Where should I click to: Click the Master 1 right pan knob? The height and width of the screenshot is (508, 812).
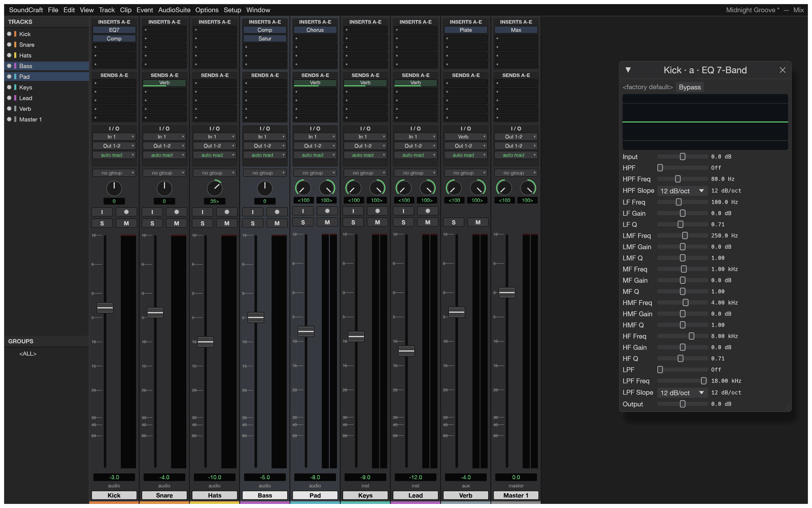[528, 188]
